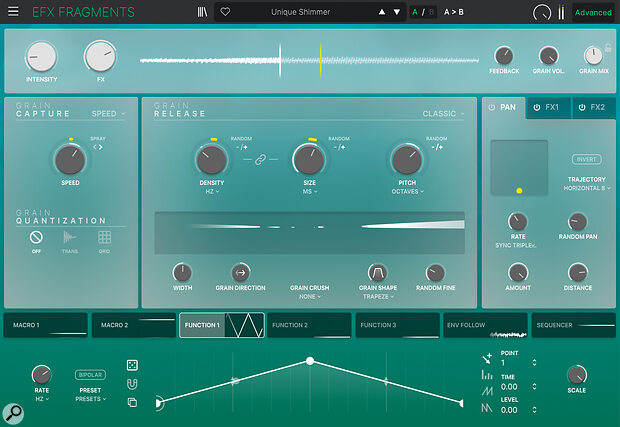This screenshot has height=427, width=620.
Task: Toggle the FX1 power button
Action: (537, 107)
